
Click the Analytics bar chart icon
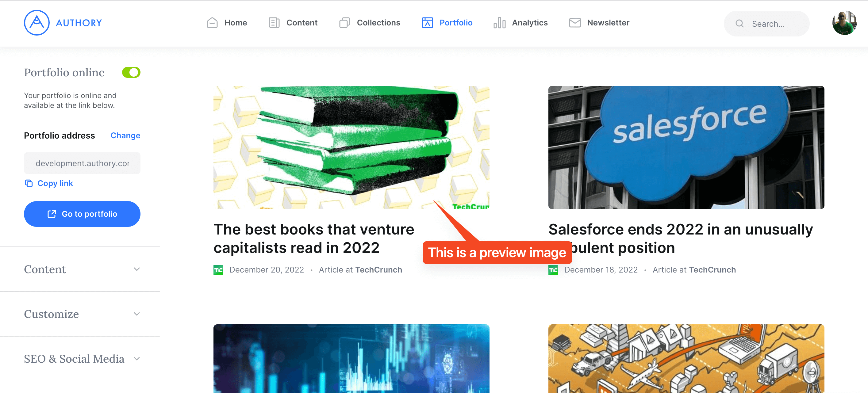[499, 23]
